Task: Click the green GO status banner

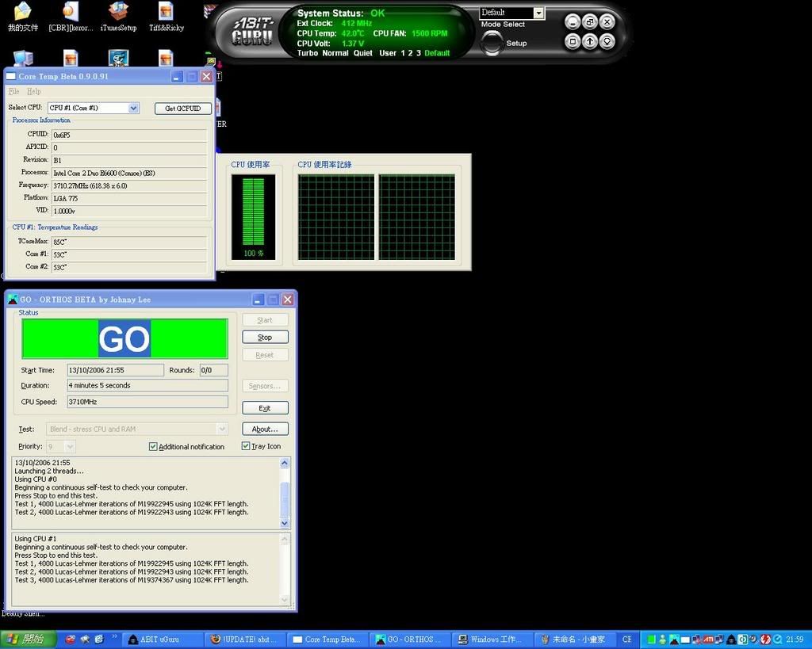Action: coord(124,338)
